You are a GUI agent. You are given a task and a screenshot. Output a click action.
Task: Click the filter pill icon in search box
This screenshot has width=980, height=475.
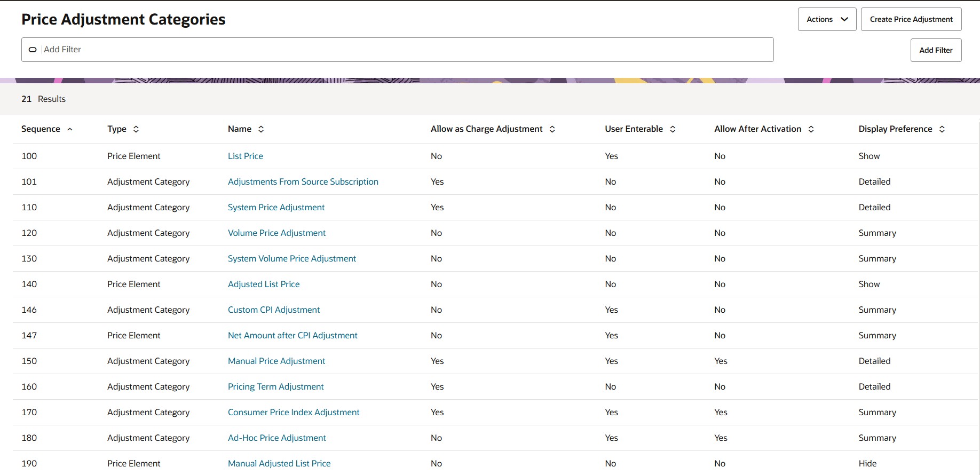(x=33, y=50)
